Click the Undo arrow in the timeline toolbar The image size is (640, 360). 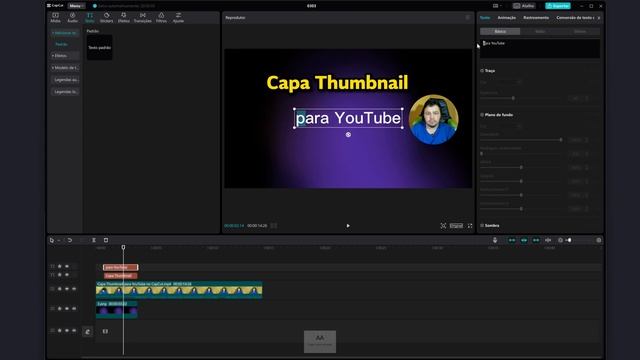click(x=70, y=240)
